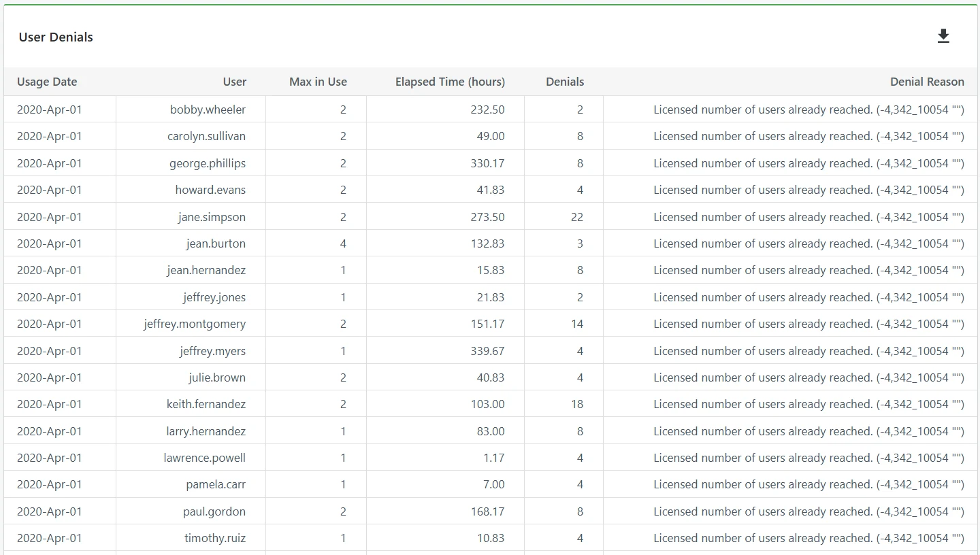The width and height of the screenshot is (980, 555).
Task: Click the User Denials panel title
Action: click(56, 37)
